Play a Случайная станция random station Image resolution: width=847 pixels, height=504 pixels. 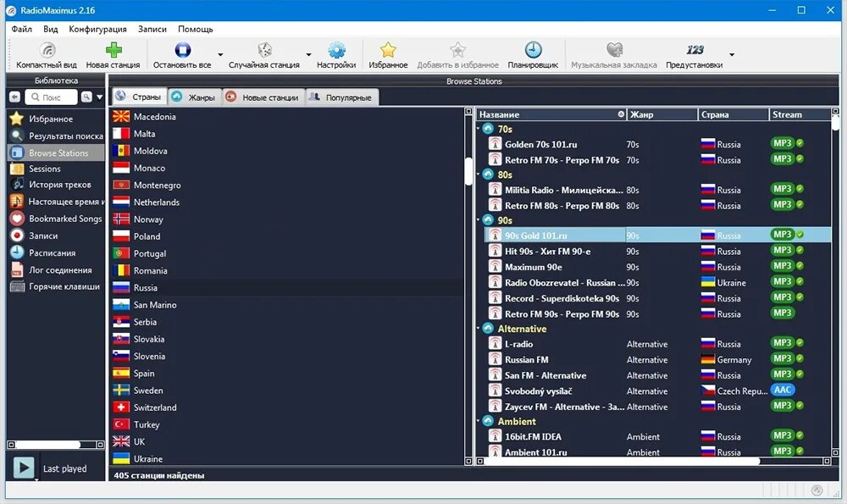[x=264, y=56]
